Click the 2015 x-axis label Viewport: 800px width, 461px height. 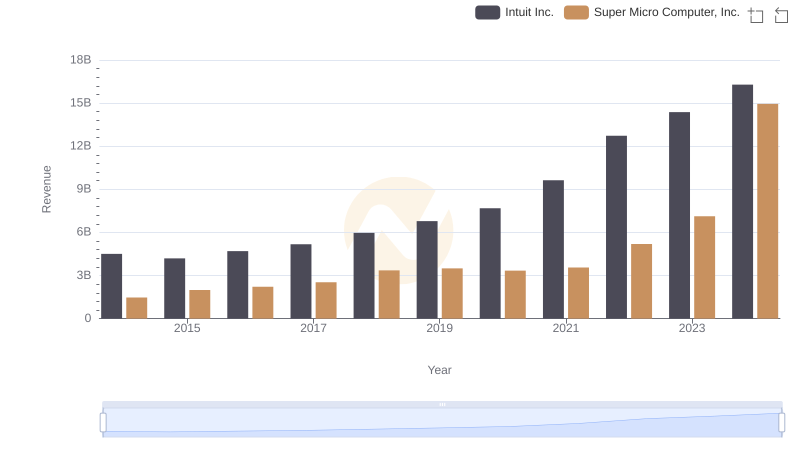pyautogui.click(x=187, y=328)
